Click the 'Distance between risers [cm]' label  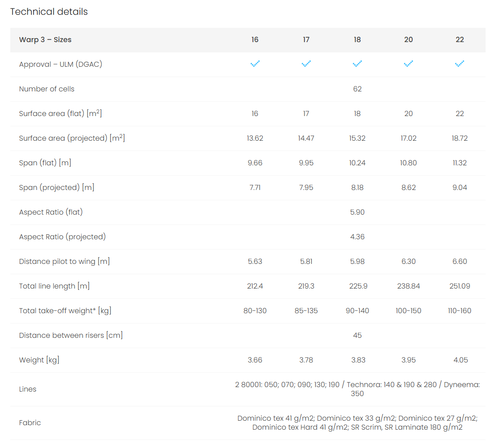(71, 336)
